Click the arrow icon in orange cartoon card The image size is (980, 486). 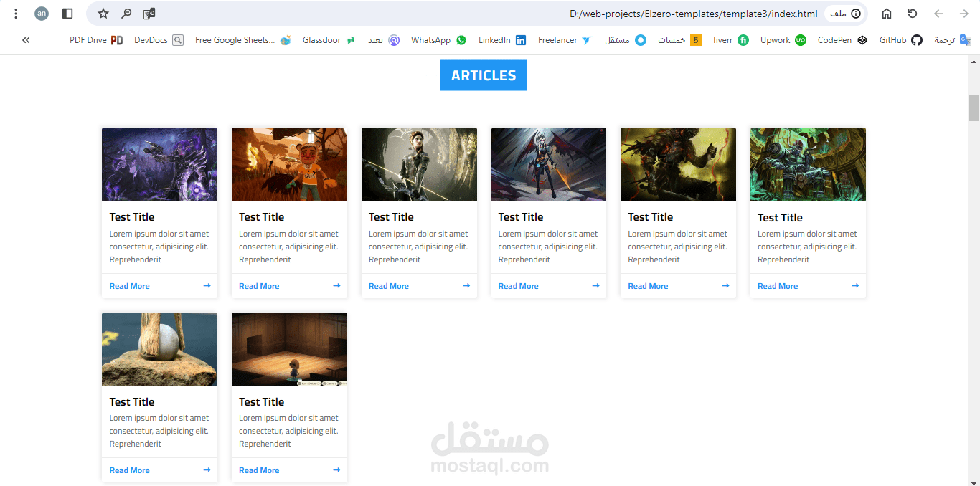[x=336, y=285]
